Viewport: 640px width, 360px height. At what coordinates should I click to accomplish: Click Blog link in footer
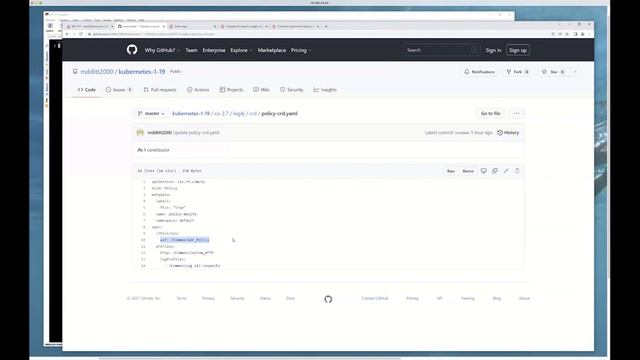tap(497, 298)
